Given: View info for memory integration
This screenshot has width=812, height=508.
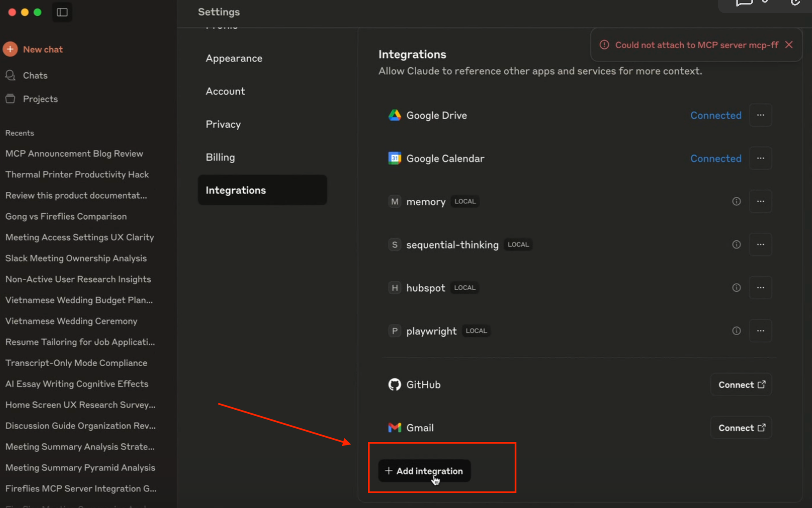Looking at the screenshot, I should click(x=736, y=201).
